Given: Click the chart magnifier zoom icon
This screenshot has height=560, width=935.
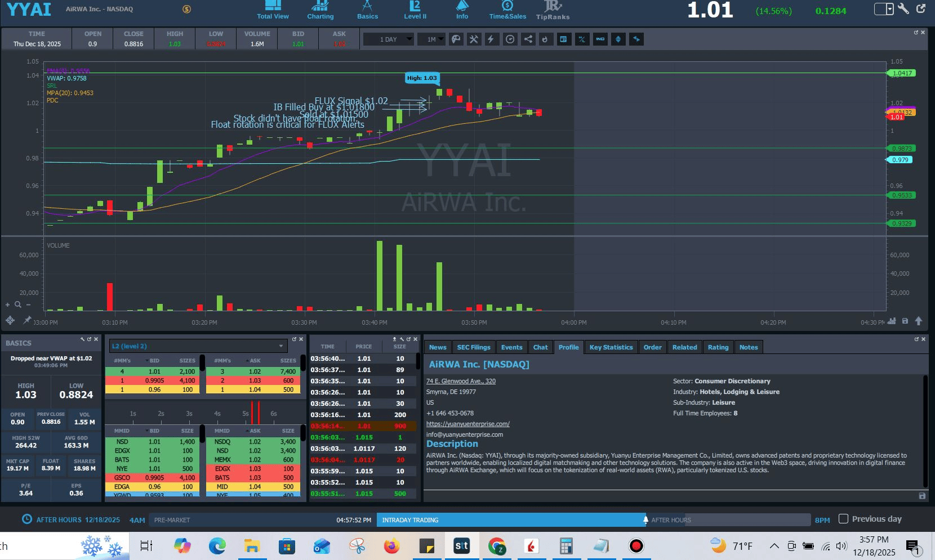Looking at the screenshot, I should (x=18, y=304).
